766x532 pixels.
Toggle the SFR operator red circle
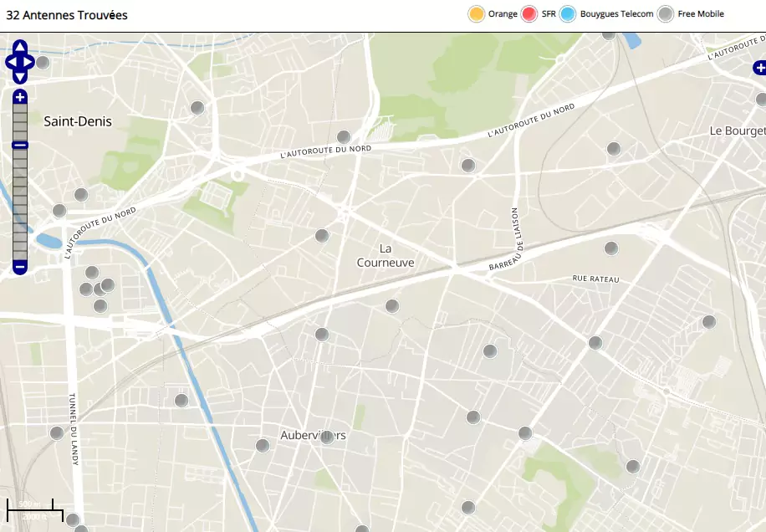pyautogui.click(x=529, y=14)
